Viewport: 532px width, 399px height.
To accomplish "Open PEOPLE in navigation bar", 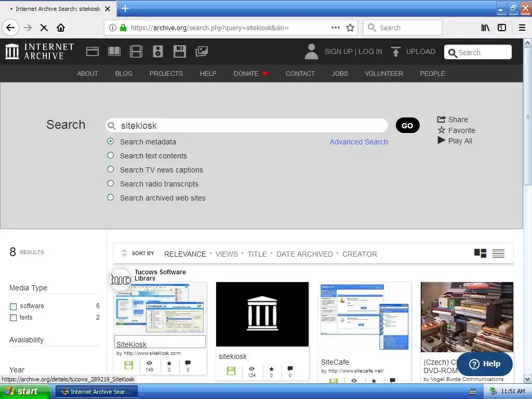I will (433, 74).
